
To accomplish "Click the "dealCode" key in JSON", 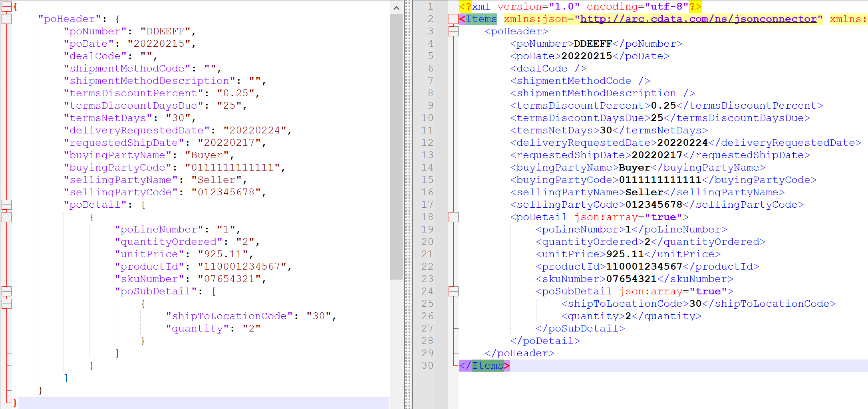I will pos(95,56).
